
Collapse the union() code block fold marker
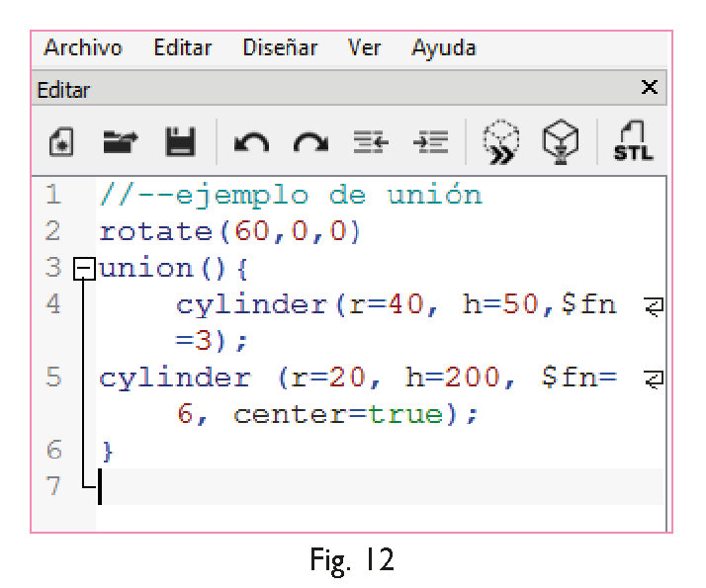click(86, 269)
